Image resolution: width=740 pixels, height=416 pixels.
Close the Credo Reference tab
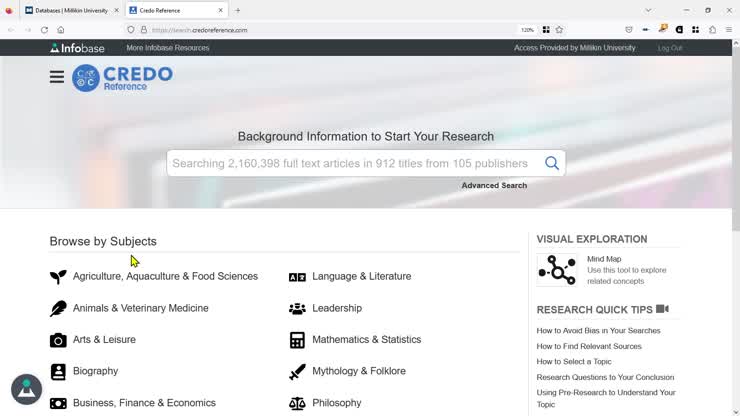220,10
